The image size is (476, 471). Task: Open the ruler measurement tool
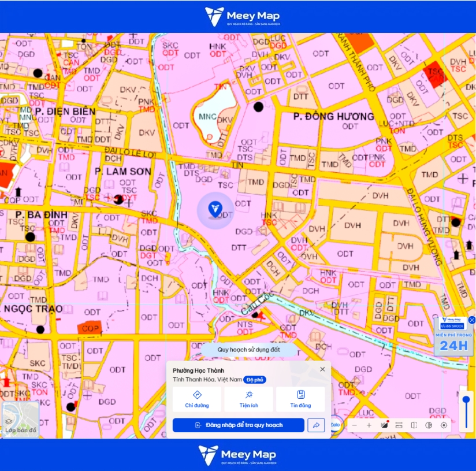coord(399,425)
